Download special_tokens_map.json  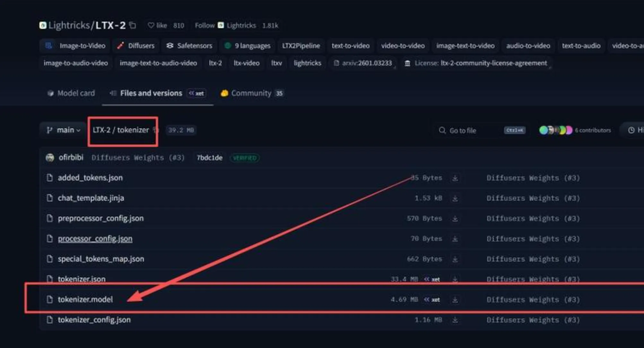tap(455, 259)
